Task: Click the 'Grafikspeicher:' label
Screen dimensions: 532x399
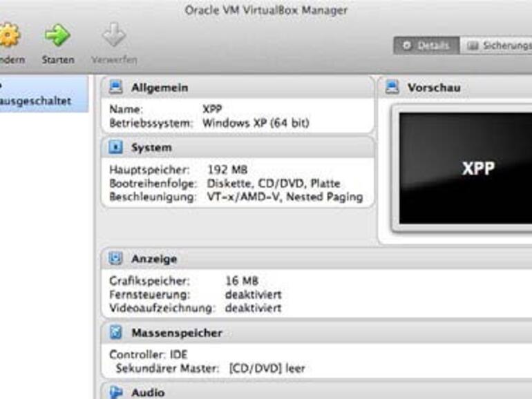Action: tap(149, 281)
